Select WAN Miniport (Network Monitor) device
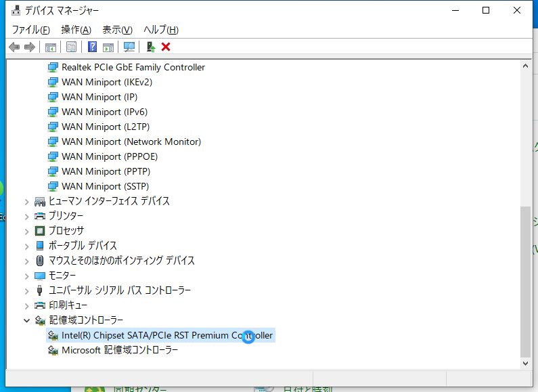The width and height of the screenshot is (538, 392). coord(131,141)
